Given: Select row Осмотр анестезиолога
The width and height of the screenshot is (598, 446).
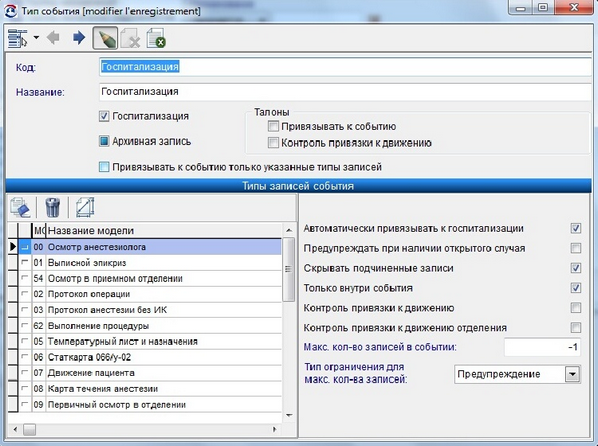Looking at the screenshot, I should pos(145,247).
